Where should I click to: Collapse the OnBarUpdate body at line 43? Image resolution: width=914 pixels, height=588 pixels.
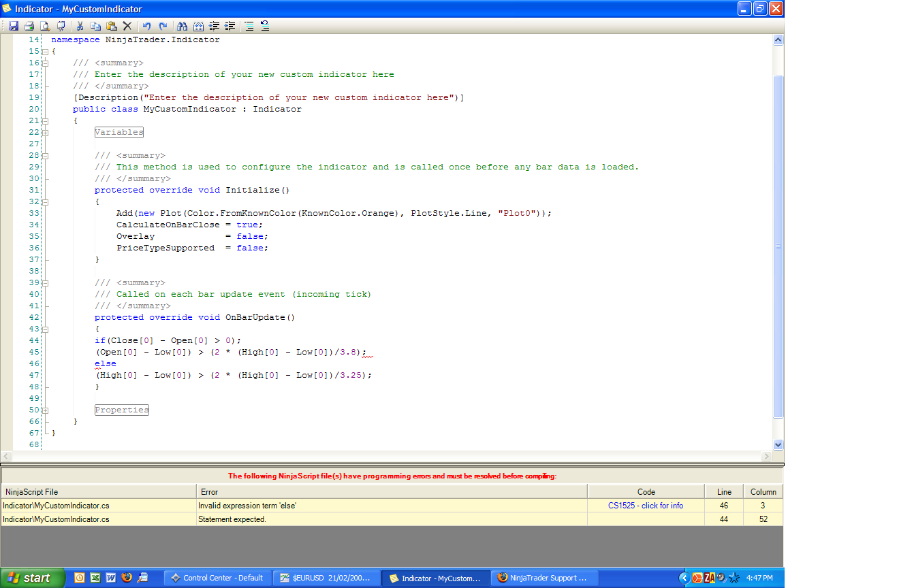point(45,329)
